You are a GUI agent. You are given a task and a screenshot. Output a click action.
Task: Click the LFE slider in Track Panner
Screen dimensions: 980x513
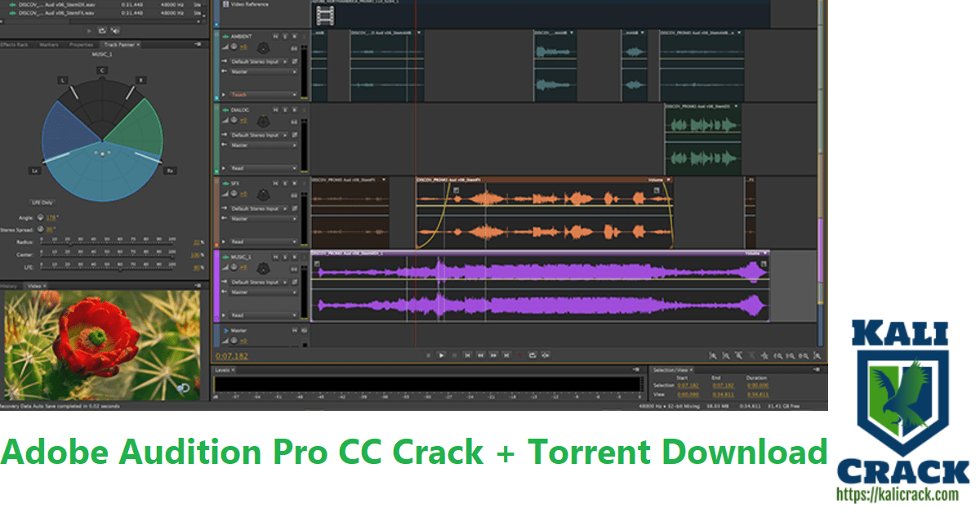coord(106,268)
